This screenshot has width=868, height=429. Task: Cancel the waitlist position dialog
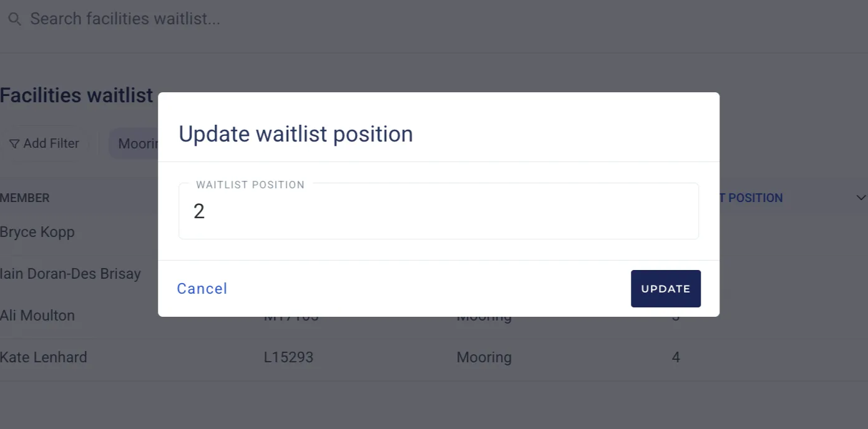(x=202, y=289)
